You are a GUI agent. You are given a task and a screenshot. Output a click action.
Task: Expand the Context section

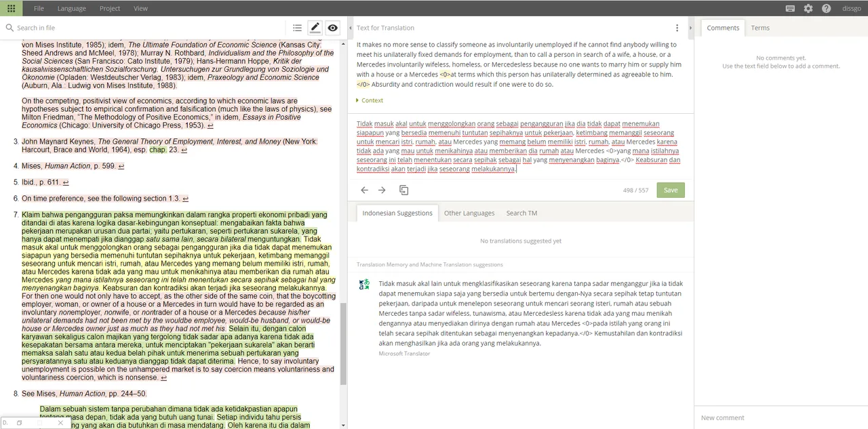click(x=370, y=100)
